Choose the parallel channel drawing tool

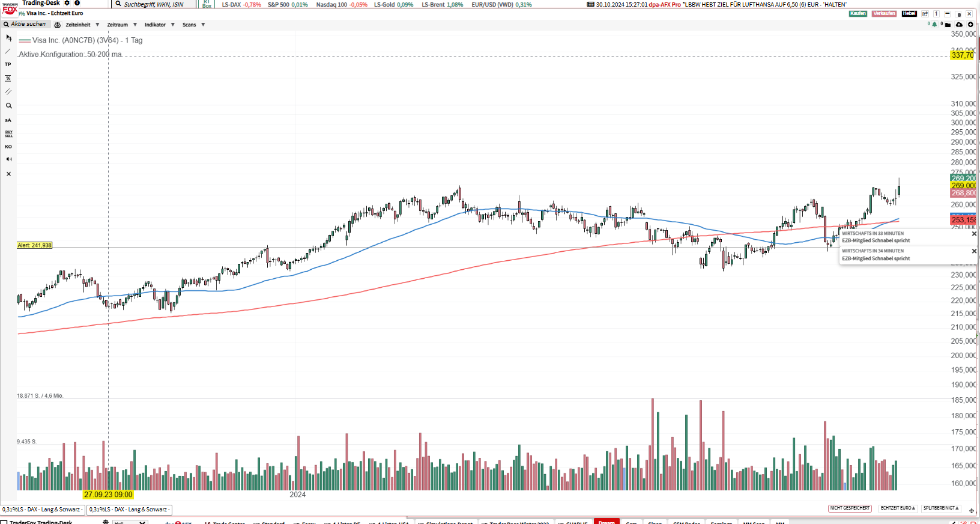coord(8,92)
